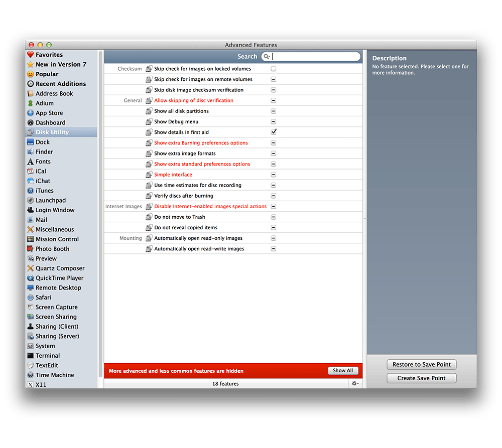Open Remote Desktop category in sidebar
Screen dimensions: 502x448
61,287
